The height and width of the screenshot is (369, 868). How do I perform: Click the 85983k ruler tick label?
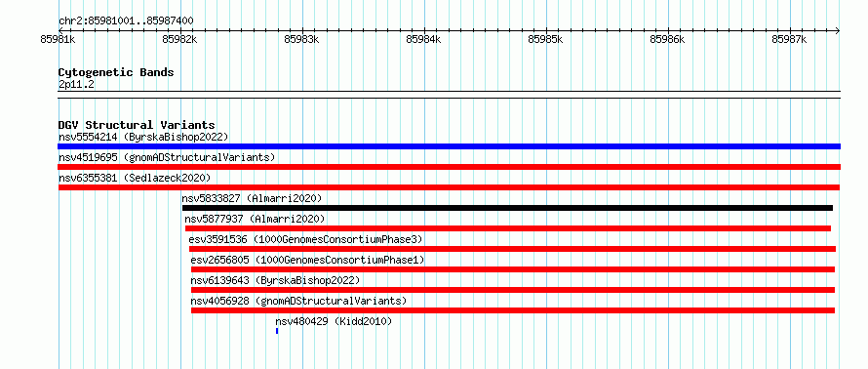301,39
